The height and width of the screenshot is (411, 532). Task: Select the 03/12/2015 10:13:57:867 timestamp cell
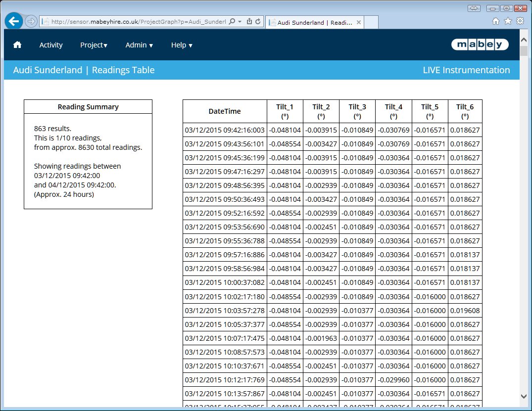coord(225,394)
